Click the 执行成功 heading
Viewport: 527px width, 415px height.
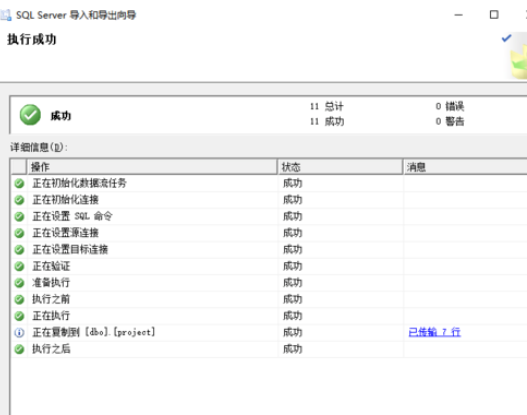[x=32, y=39]
